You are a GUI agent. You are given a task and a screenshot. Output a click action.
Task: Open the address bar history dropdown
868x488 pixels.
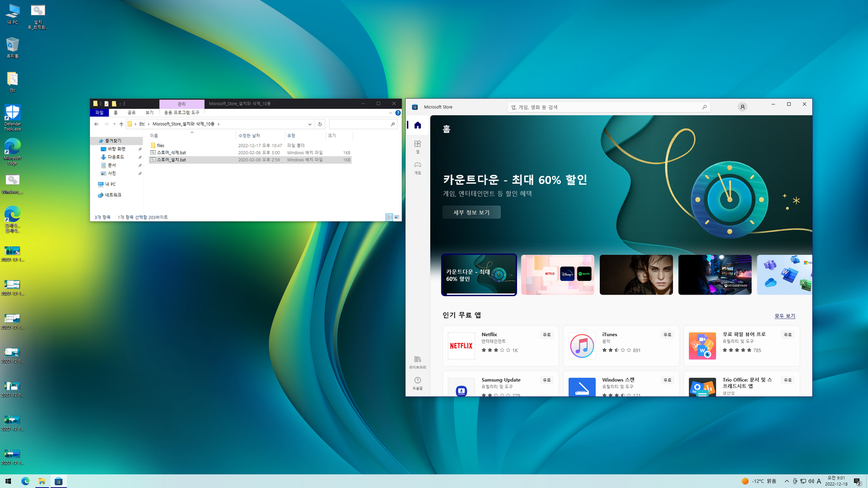point(310,124)
